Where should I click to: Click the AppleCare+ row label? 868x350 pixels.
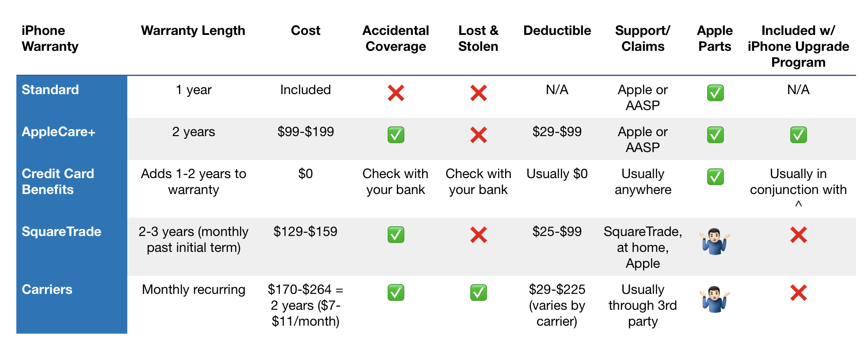[x=58, y=132]
